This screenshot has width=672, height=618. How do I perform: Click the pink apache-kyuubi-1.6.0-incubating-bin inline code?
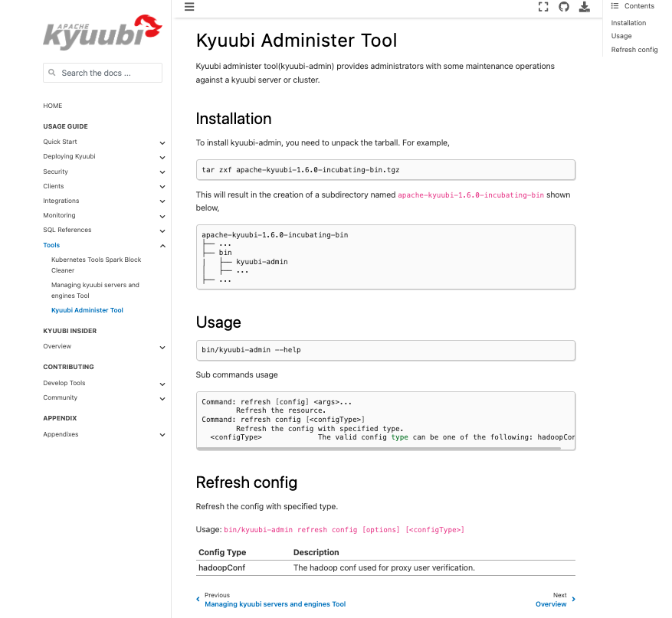pyautogui.click(x=470, y=195)
